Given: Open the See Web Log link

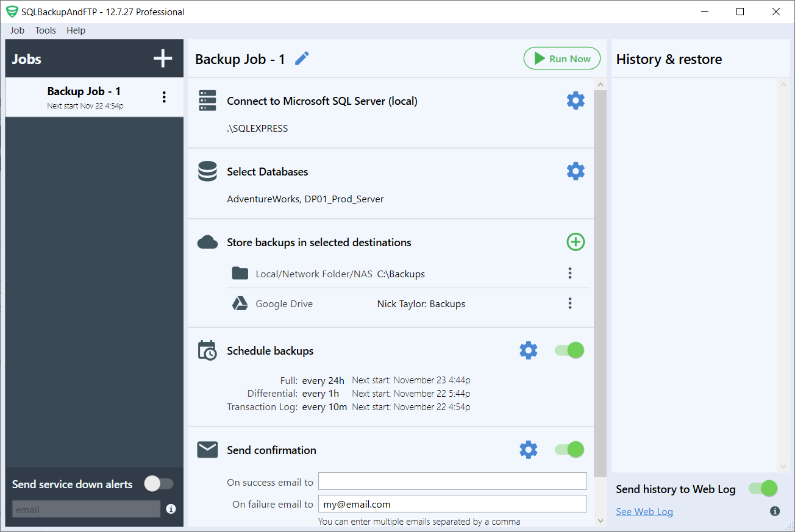Looking at the screenshot, I should click(644, 511).
